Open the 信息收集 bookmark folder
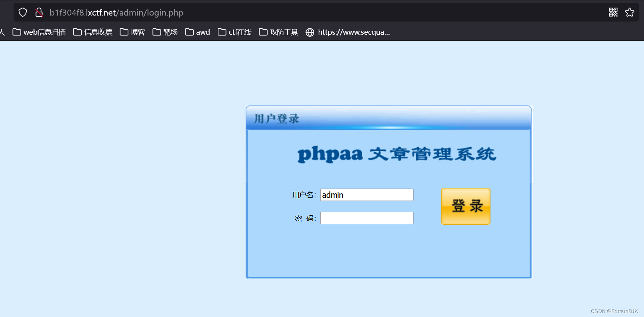644x317 pixels. click(x=93, y=32)
